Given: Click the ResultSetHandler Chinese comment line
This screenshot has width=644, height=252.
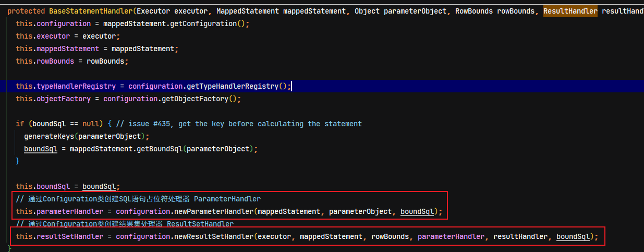Looking at the screenshot, I should click(124, 224).
